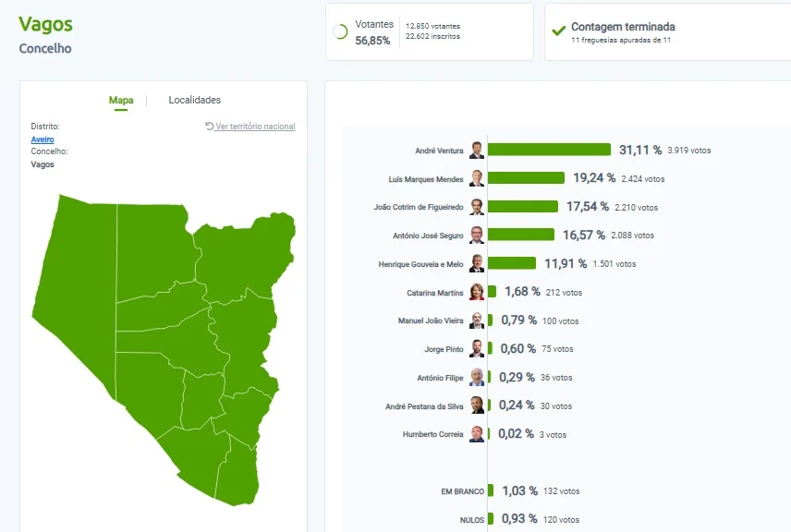Select the Mapa tab

121,100
